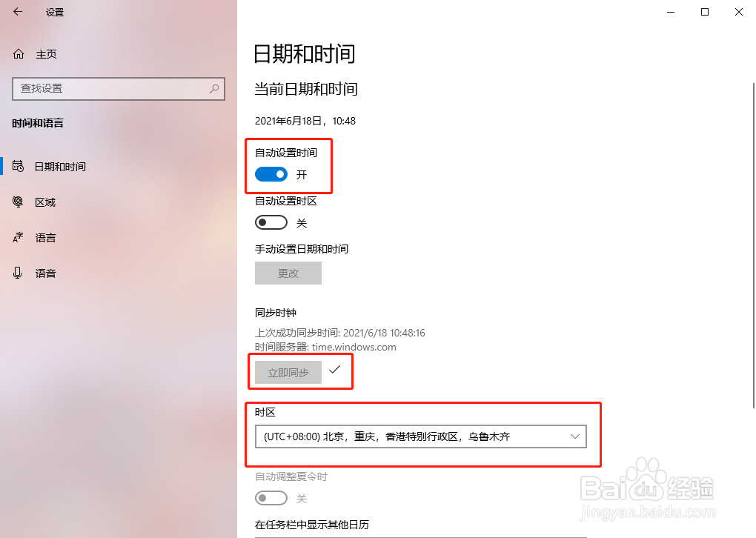This screenshot has width=756, height=538.
Task: Open the 语音 microphone icon
Action: (18, 273)
